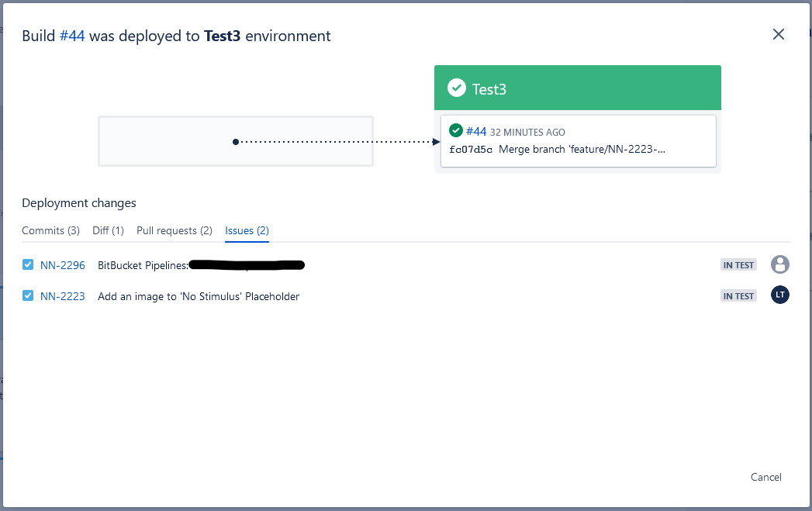The image size is (812, 511).
Task: Click the white checkmark icon in Test3 header
Action: (456, 88)
